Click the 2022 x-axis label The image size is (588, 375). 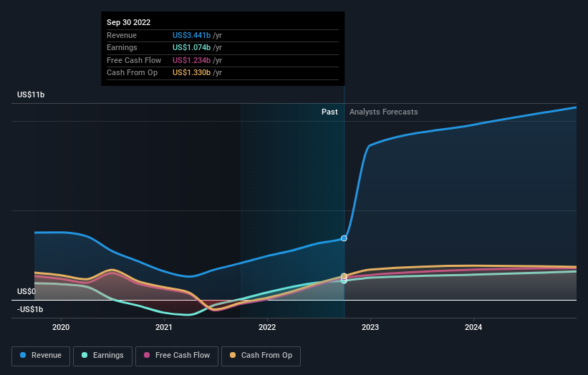coord(267,327)
